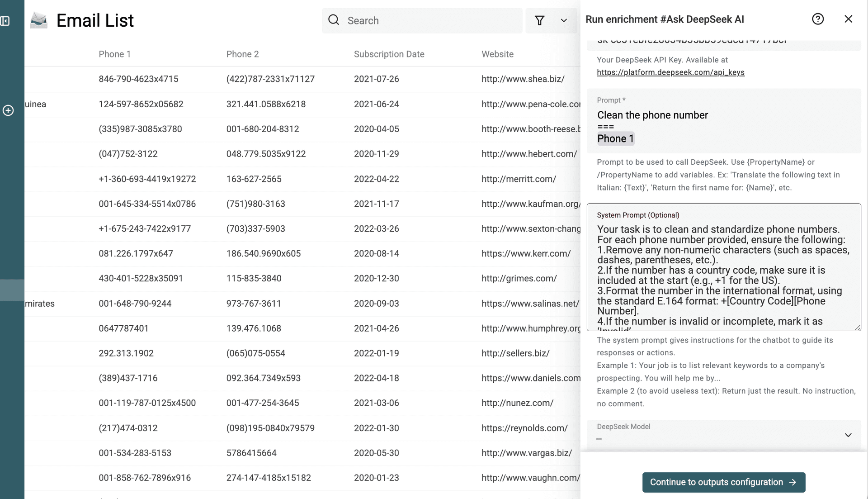Expand the filter dropdown chevron
Image resolution: width=868 pixels, height=499 pixels.
point(563,20)
